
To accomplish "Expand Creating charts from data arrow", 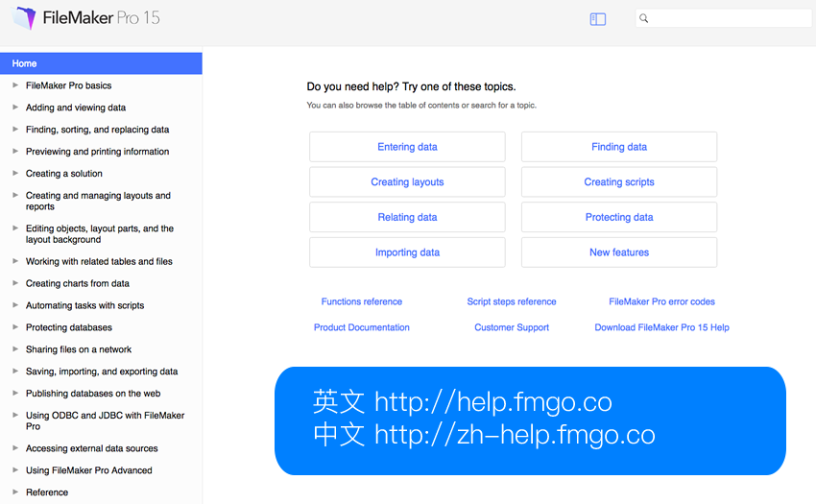I will tap(15, 282).
